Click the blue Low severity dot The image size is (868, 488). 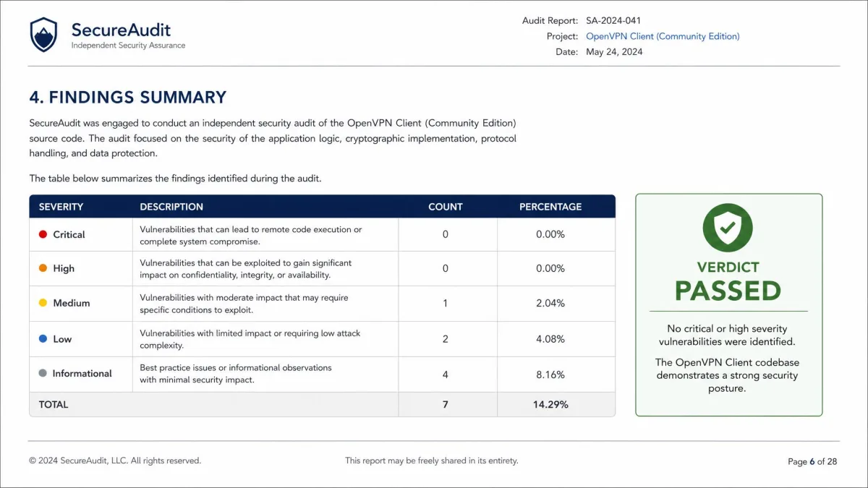click(x=43, y=338)
